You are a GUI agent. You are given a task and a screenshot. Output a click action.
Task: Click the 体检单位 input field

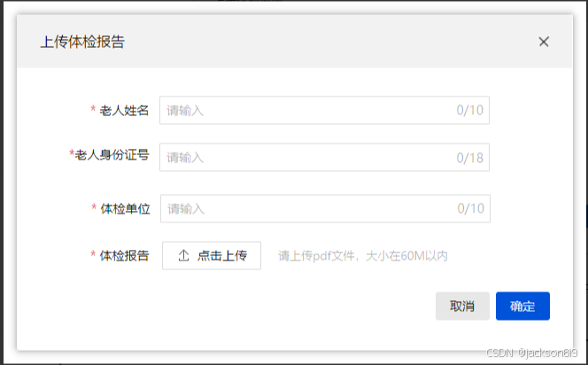325,208
